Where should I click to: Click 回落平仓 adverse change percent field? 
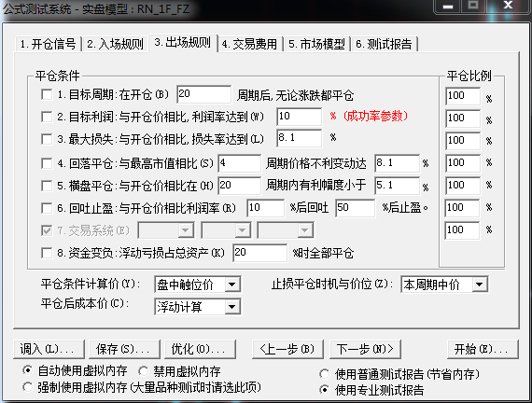click(x=398, y=163)
